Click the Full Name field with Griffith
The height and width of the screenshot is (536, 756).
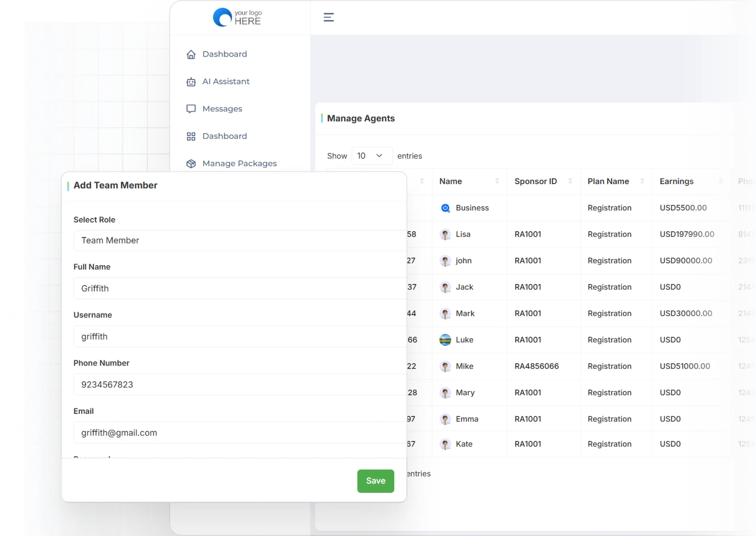(240, 288)
